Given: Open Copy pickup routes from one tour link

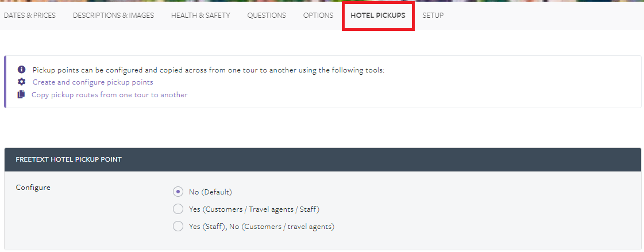Looking at the screenshot, I should click(x=110, y=95).
